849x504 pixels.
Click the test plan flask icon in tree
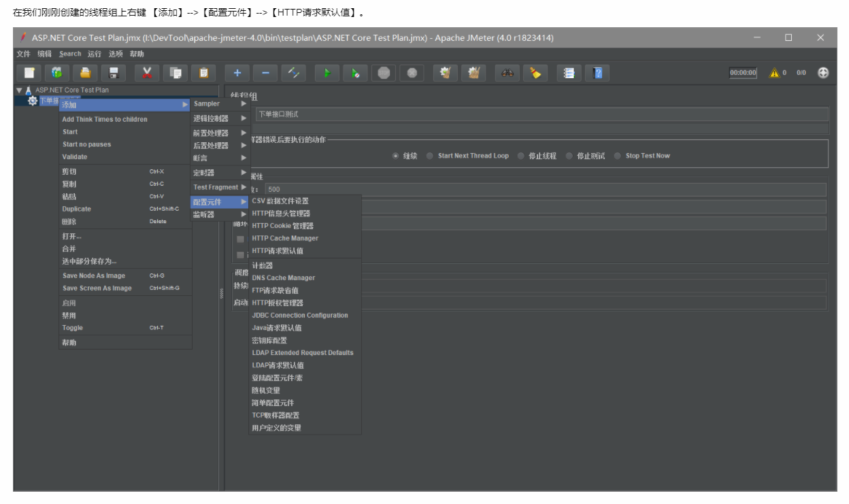pyautogui.click(x=29, y=90)
